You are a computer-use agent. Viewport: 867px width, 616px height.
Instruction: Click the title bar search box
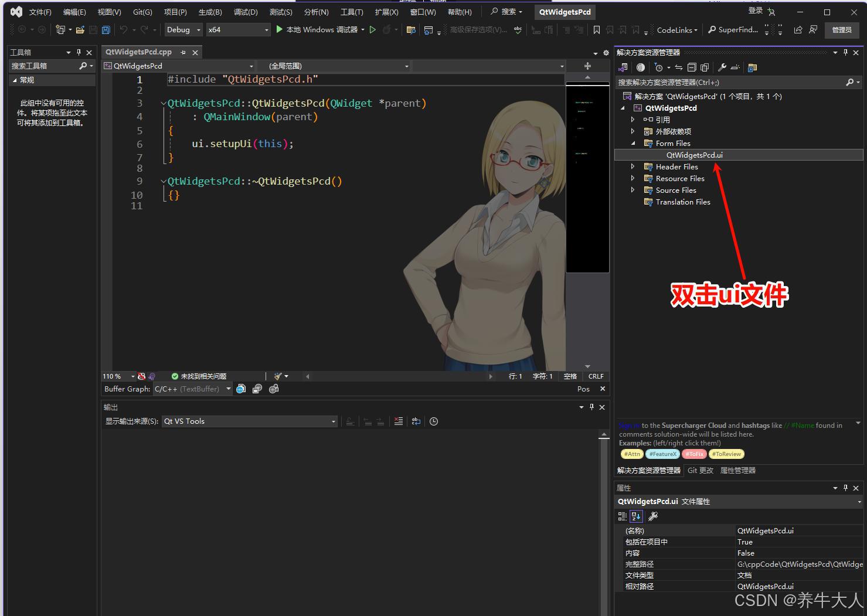pos(506,12)
